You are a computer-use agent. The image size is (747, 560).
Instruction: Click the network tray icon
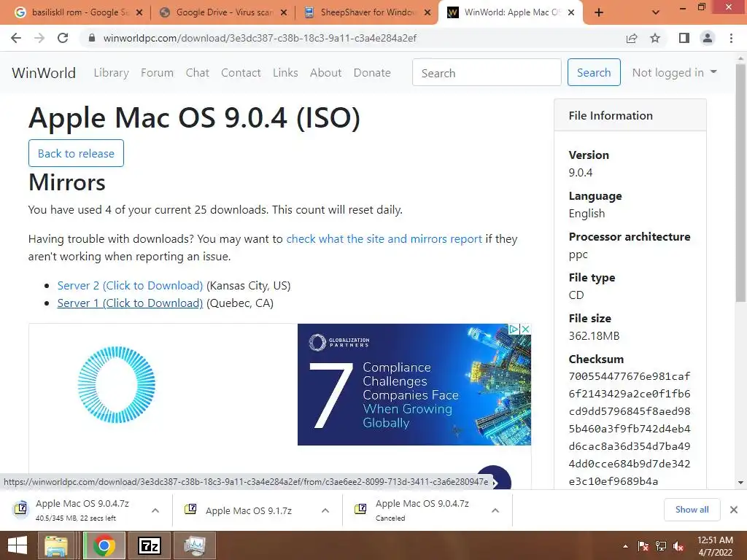pos(661,546)
